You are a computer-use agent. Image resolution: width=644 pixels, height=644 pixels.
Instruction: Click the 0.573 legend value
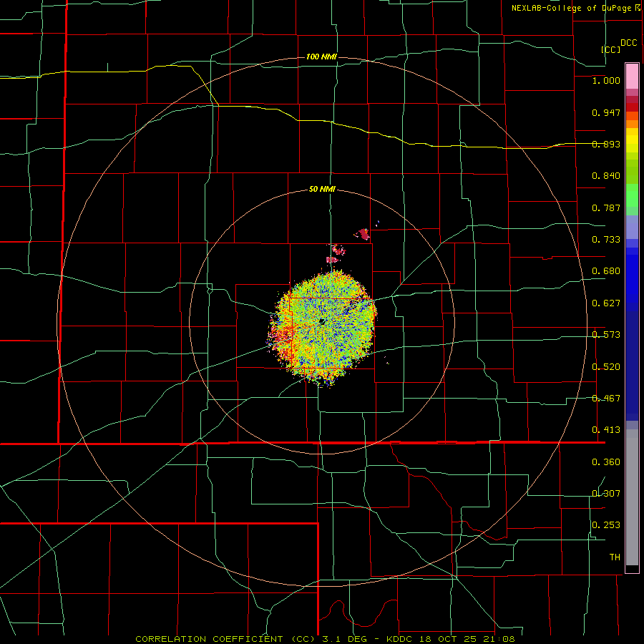(x=606, y=335)
